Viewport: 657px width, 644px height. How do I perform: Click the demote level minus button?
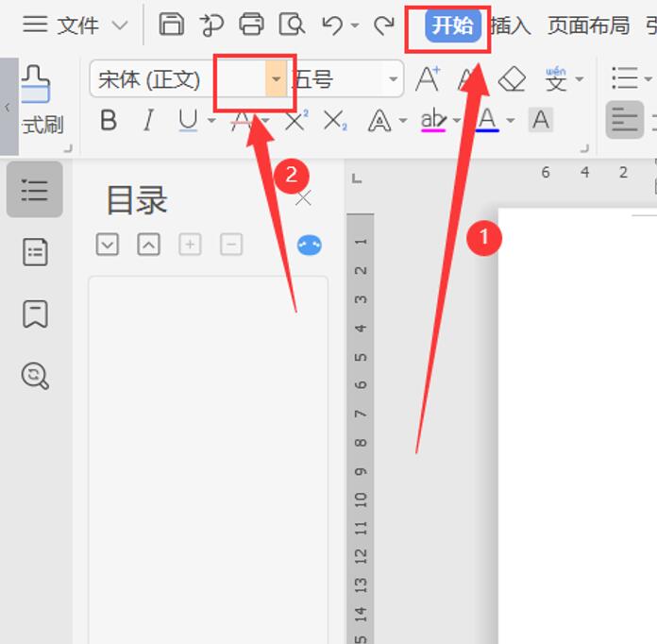[231, 244]
